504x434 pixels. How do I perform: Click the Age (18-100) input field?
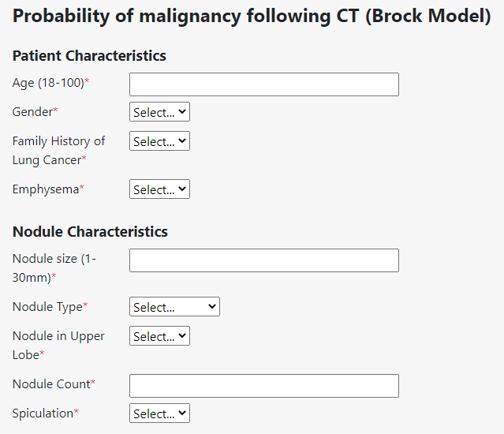(263, 84)
